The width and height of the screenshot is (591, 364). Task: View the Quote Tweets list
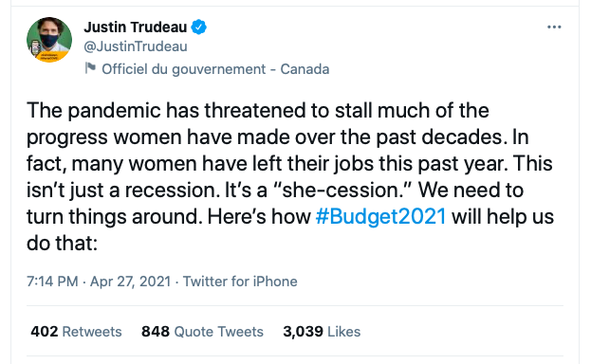pos(218,332)
